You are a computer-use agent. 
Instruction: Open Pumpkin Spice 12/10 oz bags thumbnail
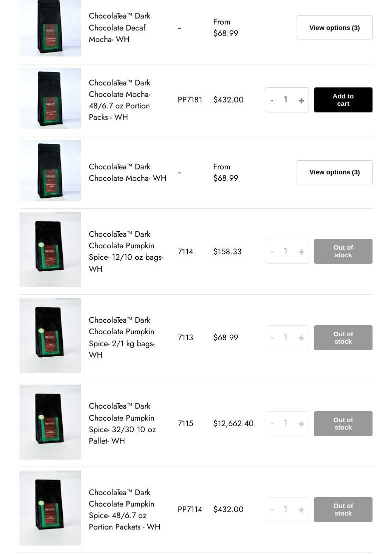coord(50,250)
